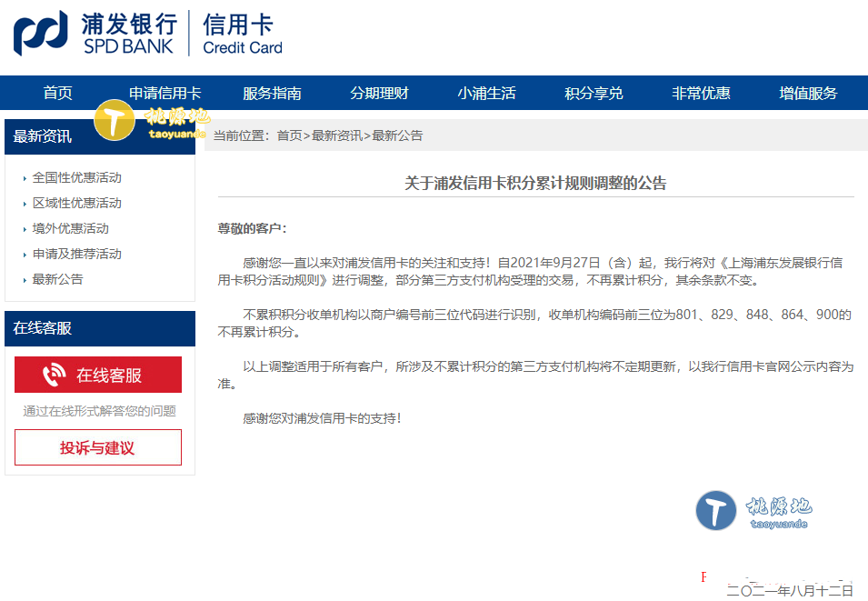868x601 pixels.
Task: Select 增值服务 in the navigation bar
Action: [x=808, y=93]
